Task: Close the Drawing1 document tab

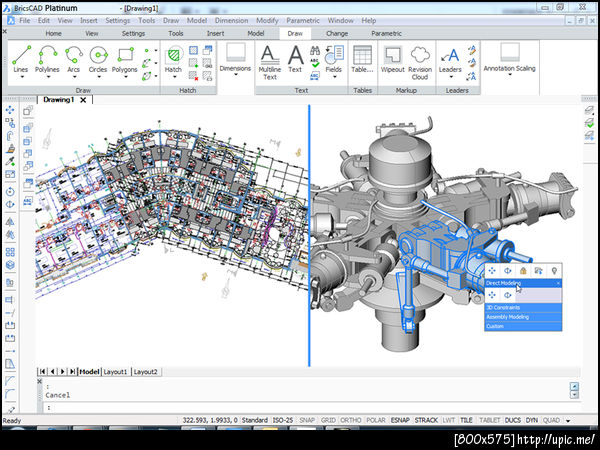Action: click(84, 100)
